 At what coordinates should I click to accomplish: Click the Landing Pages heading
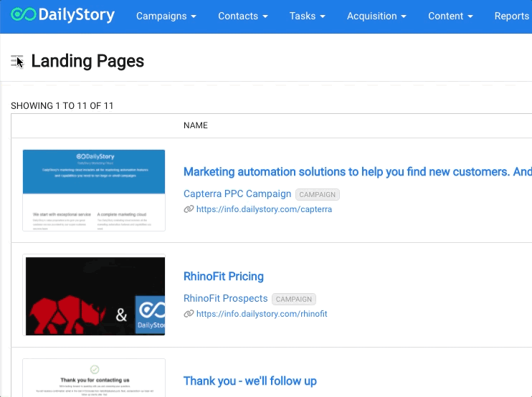(x=87, y=61)
